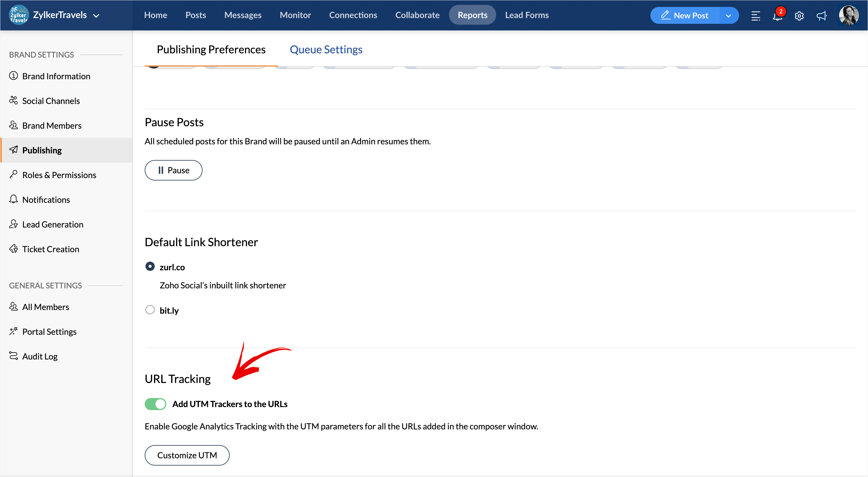
Task: Open the megaphone announcements icon
Action: coord(821,15)
